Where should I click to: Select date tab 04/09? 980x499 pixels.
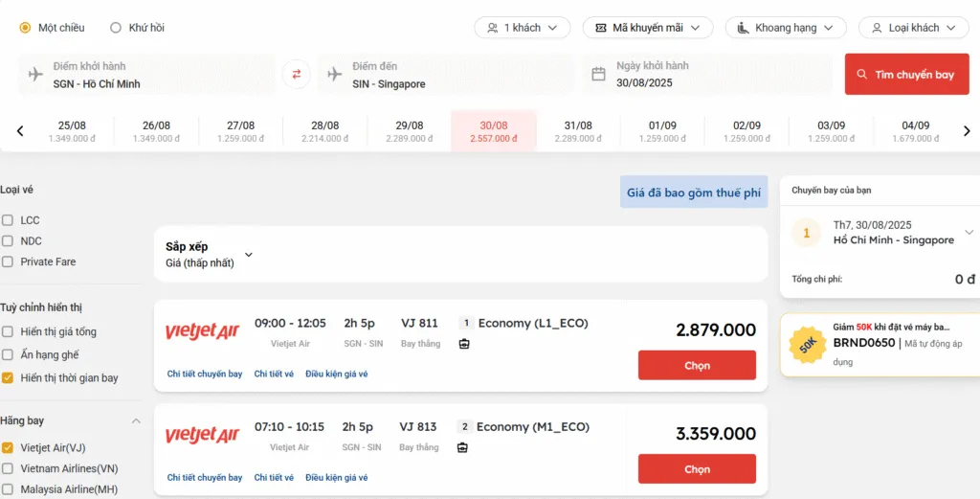point(916,131)
